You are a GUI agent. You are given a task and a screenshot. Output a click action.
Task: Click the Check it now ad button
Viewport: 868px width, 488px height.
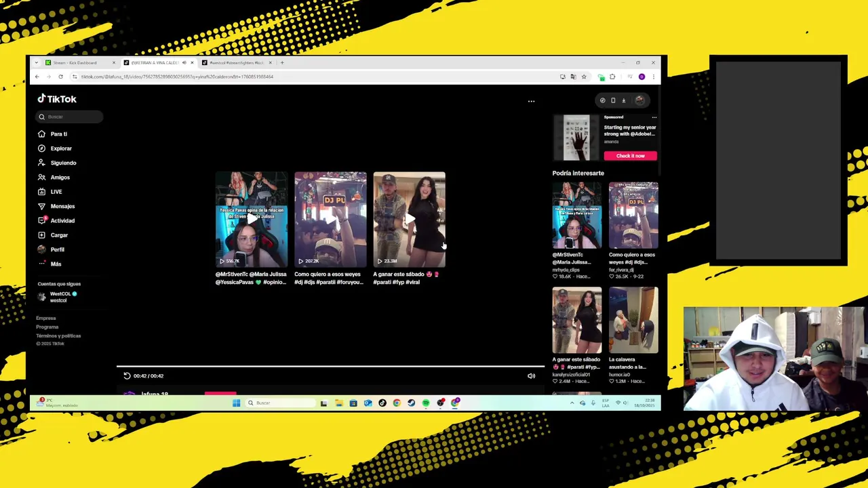pyautogui.click(x=630, y=156)
